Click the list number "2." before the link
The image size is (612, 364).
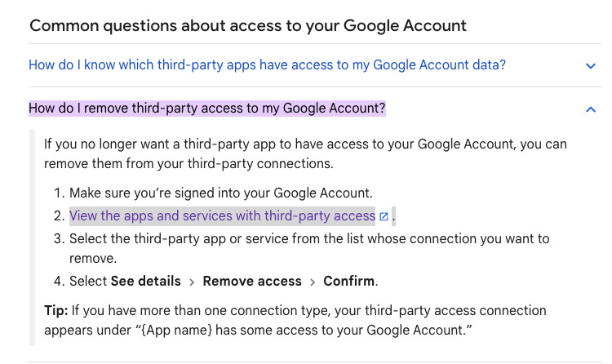pos(59,216)
